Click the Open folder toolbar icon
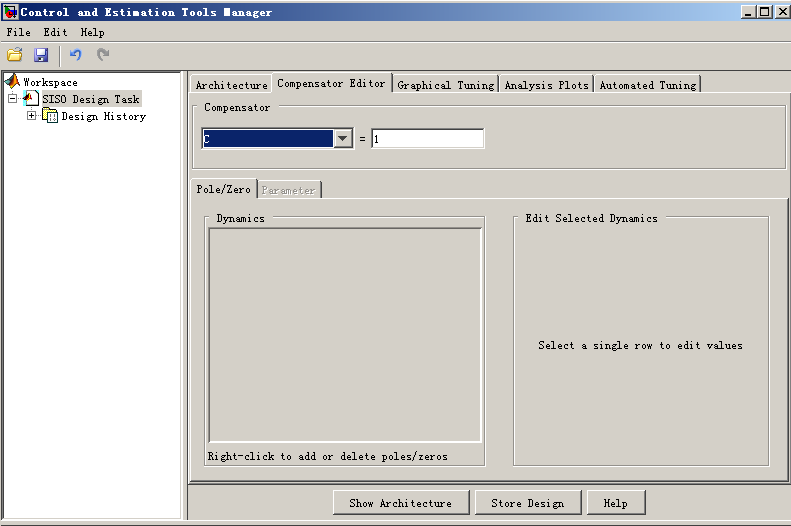 click(x=15, y=54)
